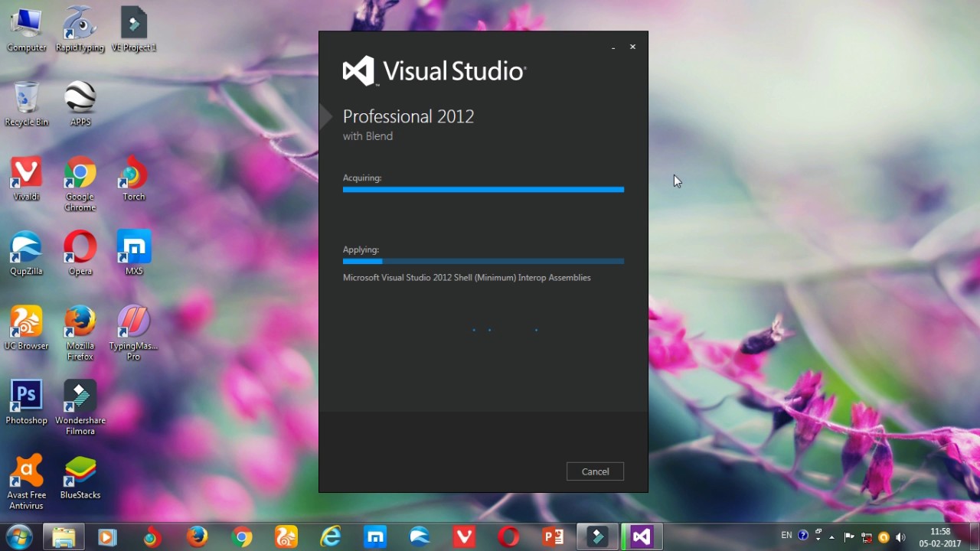Open Google Chrome from the taskbar

coord(242,537)
